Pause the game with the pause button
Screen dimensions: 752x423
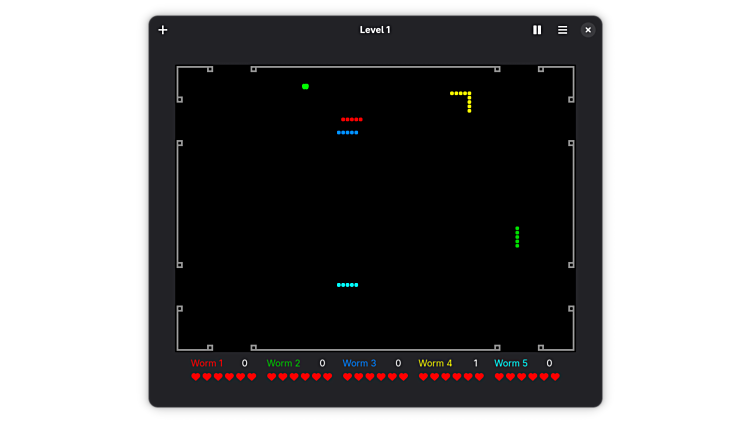(x=537, y=30)
